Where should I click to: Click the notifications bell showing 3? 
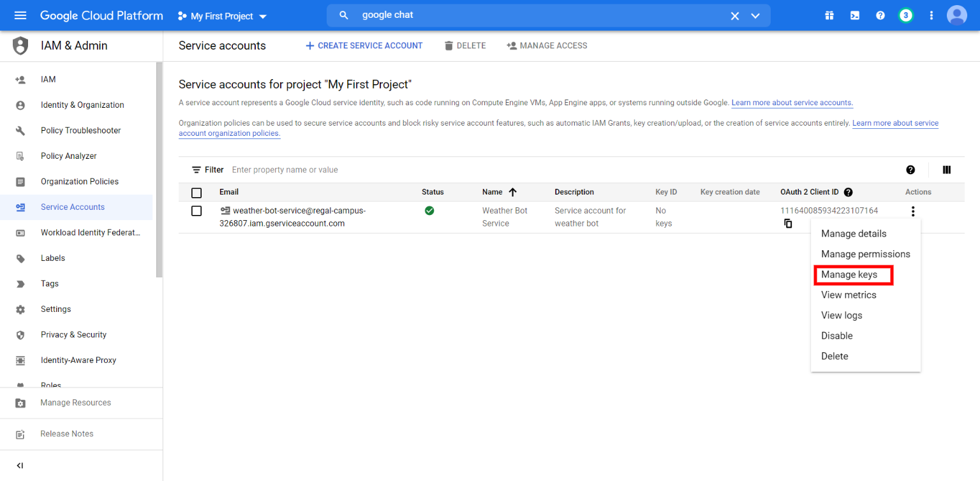pos(906,15)
